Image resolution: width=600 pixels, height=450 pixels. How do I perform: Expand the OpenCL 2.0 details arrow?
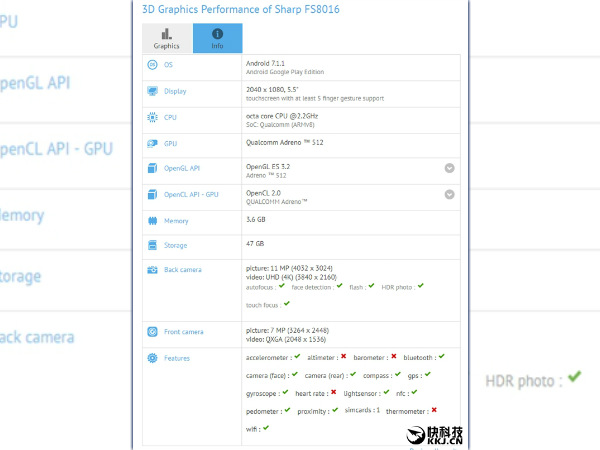tap(450, 194)
